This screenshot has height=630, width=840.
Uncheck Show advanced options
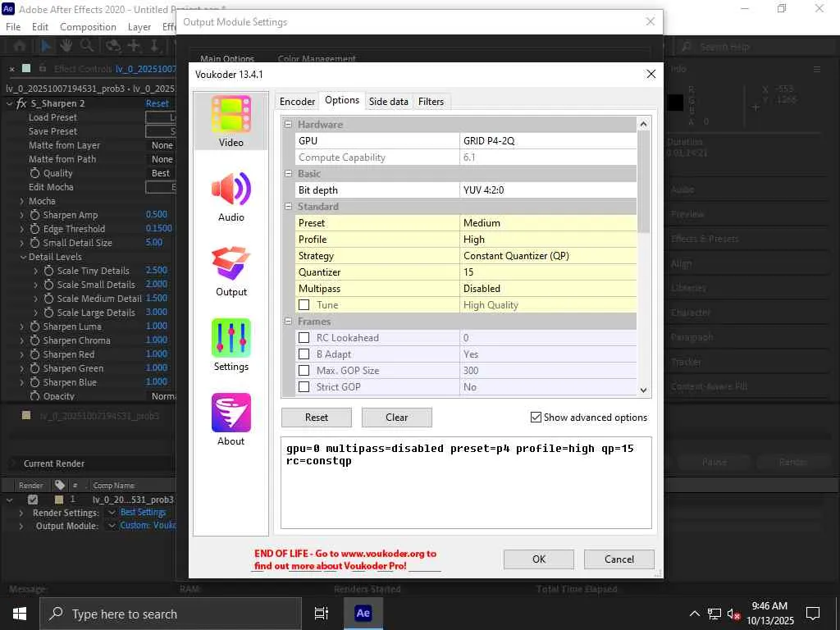[536, 418]
